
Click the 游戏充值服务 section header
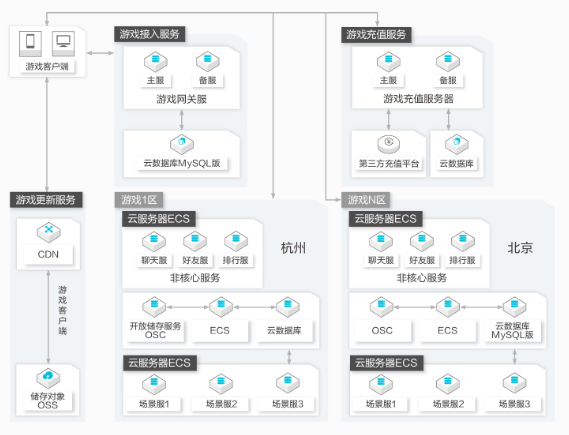[376, 35]
